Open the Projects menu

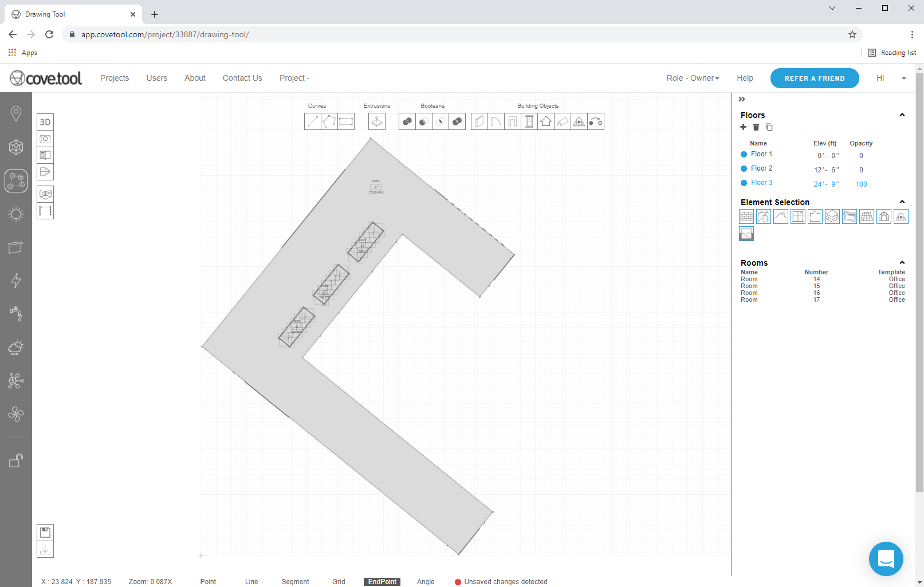click(115, 78)
